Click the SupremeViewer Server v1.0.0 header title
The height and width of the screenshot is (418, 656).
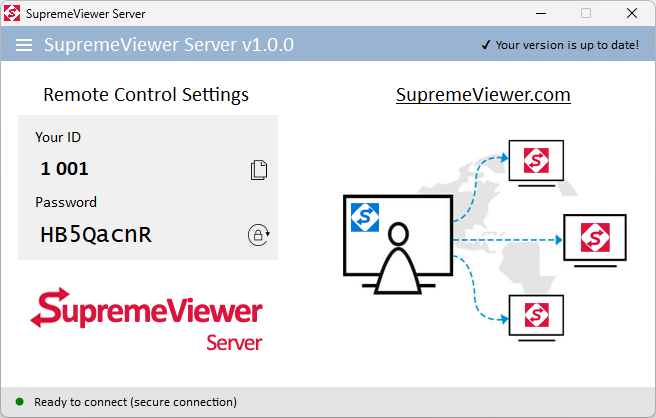(x=169, y=45)
